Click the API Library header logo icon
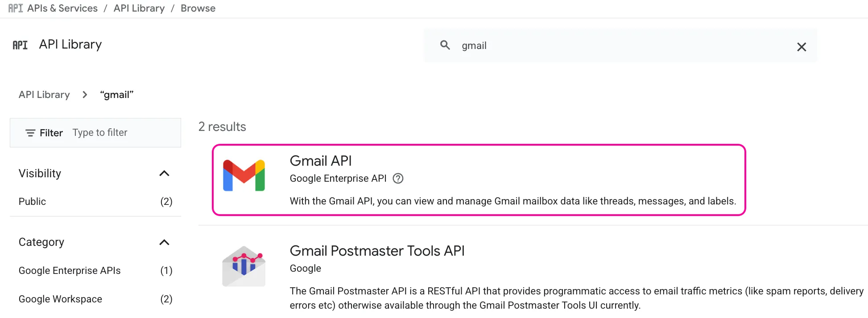Image resolution: width=868 pixels, height=318 pixels. tap(20, 45)
